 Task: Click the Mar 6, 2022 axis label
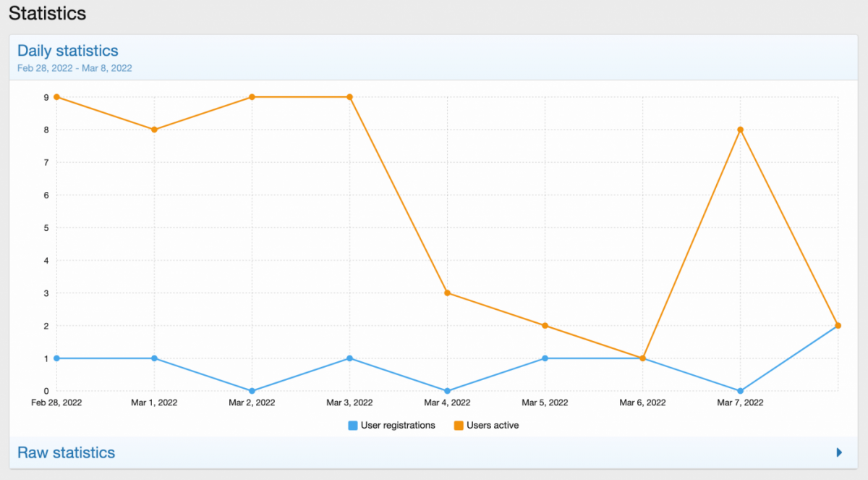[x=642, y=403]
